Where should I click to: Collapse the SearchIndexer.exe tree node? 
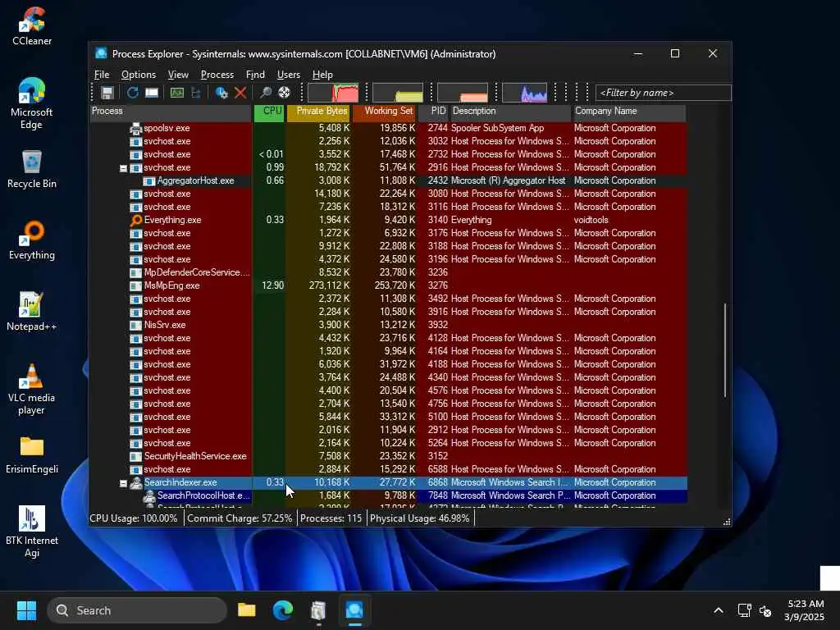[123, 483]
